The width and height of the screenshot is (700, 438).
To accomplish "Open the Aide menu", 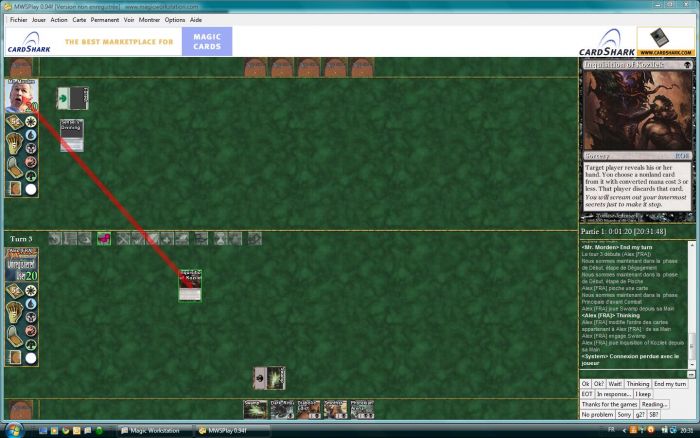I will pos(196,20).
